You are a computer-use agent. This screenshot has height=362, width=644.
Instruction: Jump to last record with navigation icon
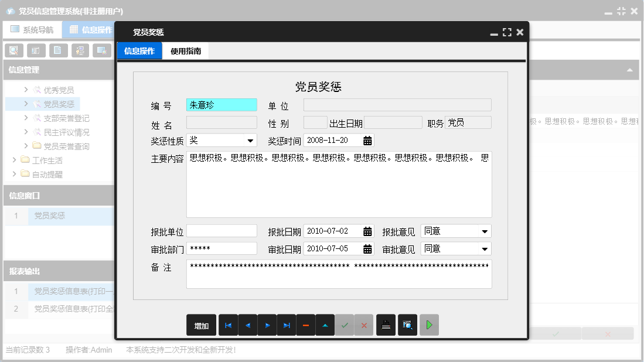point(287,325)
